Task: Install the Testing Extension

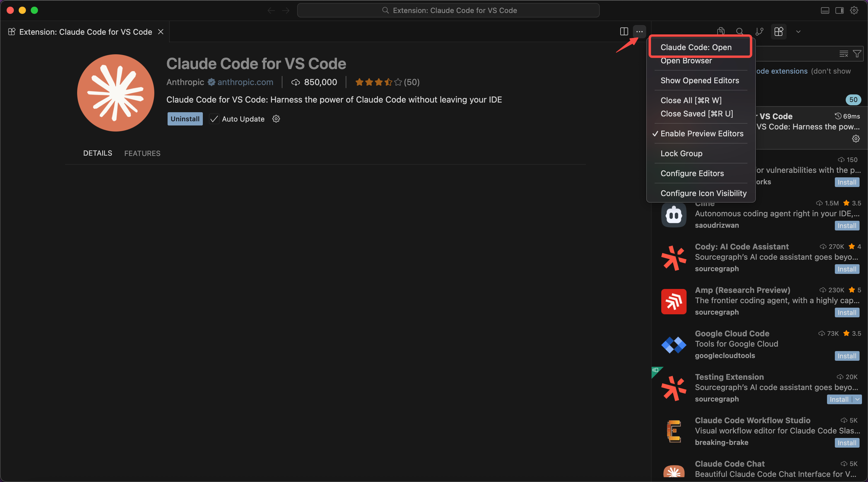Action: click(x=839, y=399)
